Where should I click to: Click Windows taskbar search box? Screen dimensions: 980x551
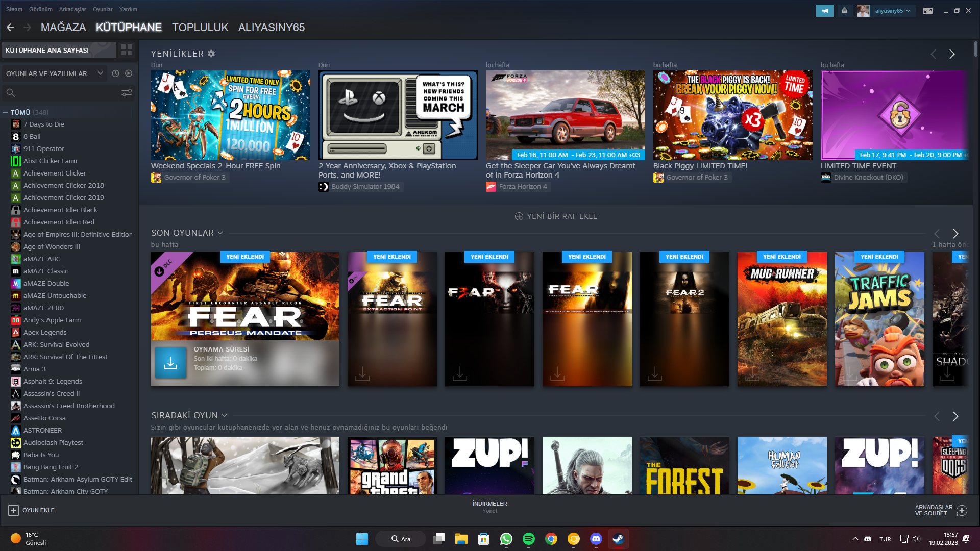(x=401, y=539)
